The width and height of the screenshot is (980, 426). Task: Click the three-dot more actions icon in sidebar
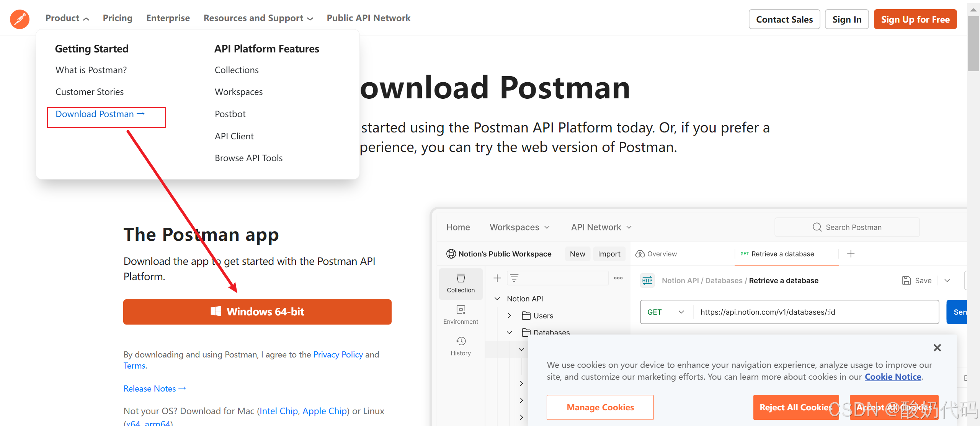[618, 278]
